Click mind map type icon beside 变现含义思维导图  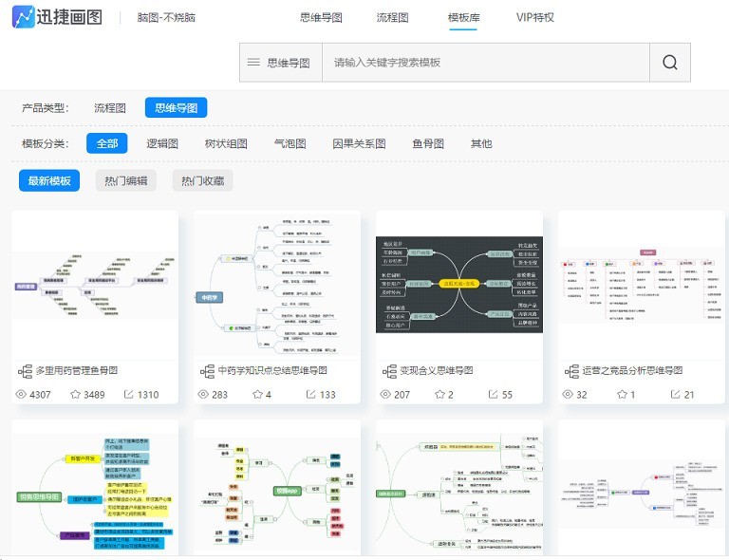[389, 371]
